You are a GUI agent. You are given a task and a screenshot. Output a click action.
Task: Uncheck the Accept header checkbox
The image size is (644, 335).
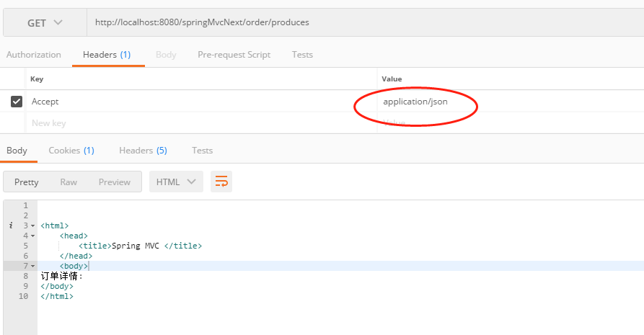pos(17,102)
